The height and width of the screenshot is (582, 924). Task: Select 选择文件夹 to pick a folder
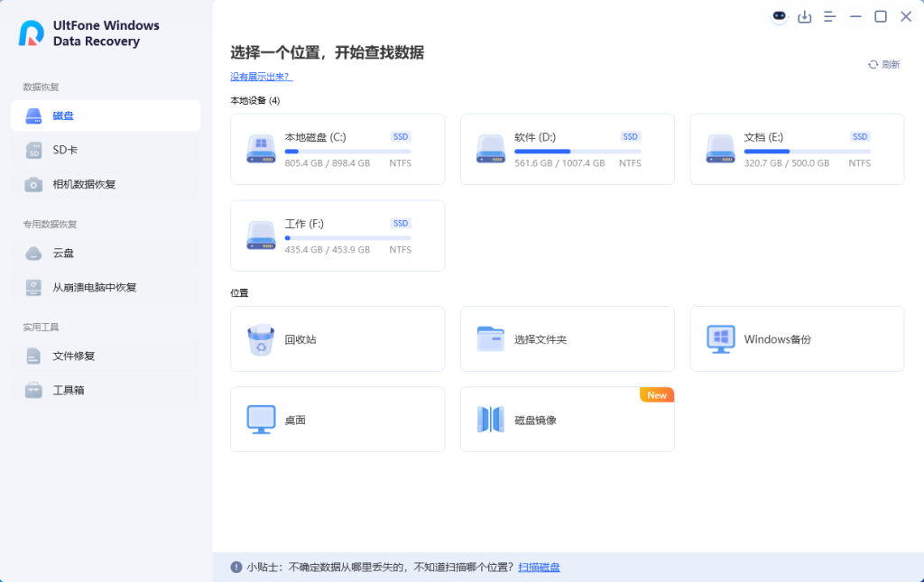point(567,338)
